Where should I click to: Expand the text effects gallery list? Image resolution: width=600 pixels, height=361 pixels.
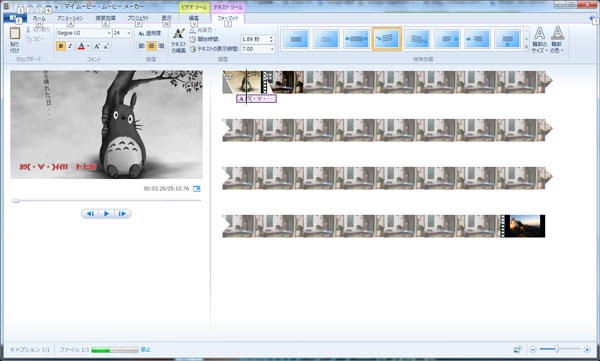tap(526, 47)
